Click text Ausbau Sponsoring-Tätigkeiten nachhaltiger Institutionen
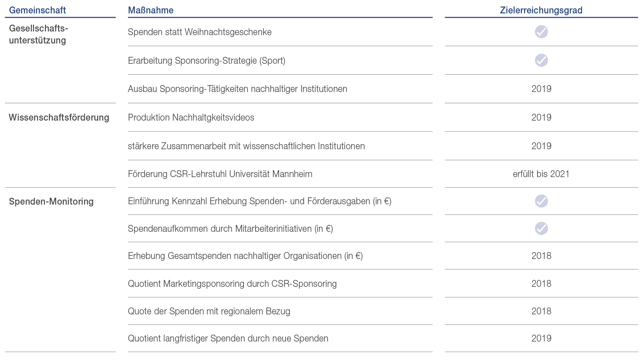 tap(237, 89)
